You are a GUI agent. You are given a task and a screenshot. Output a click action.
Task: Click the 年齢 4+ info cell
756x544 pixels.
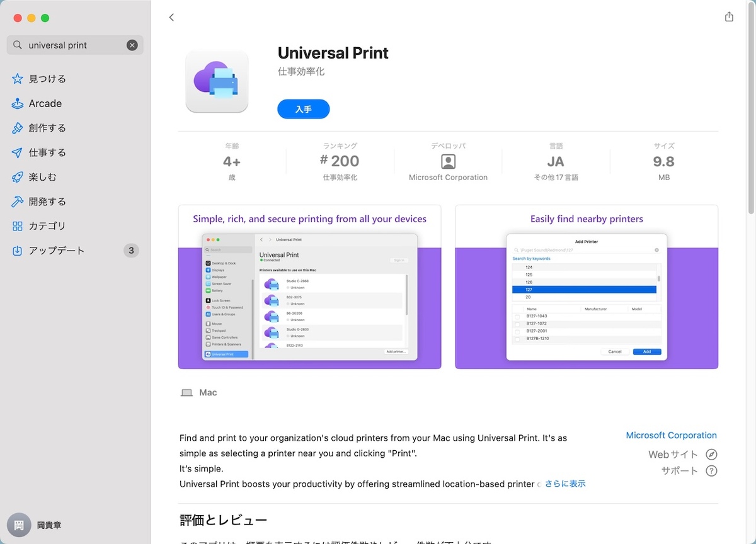[x=232, y=162]
